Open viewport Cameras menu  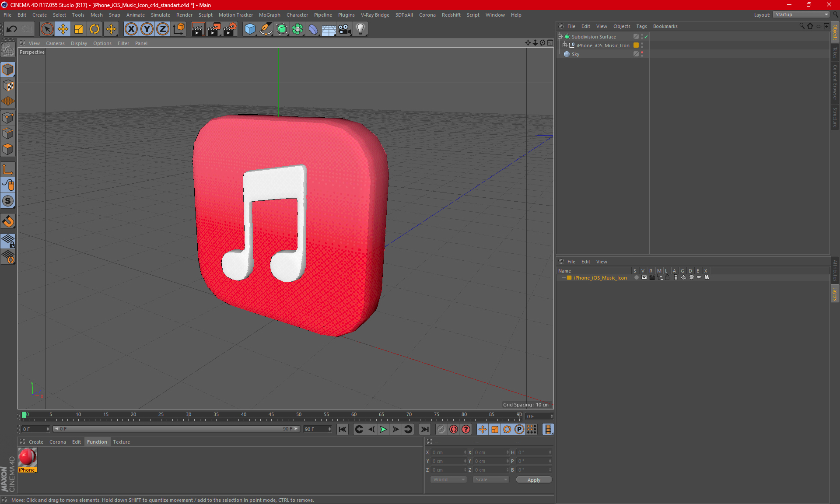(55, 43)
